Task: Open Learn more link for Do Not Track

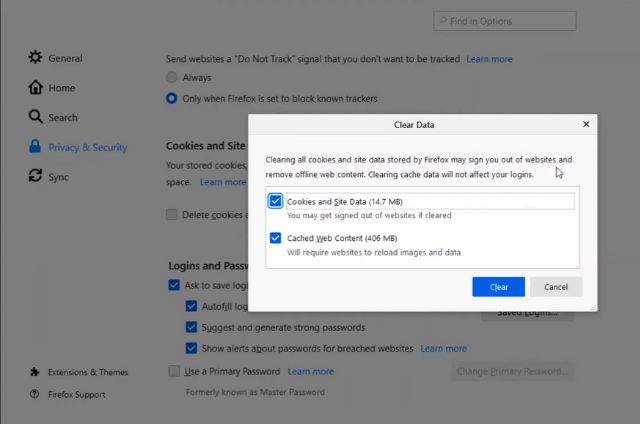Action: pos(489,59)
